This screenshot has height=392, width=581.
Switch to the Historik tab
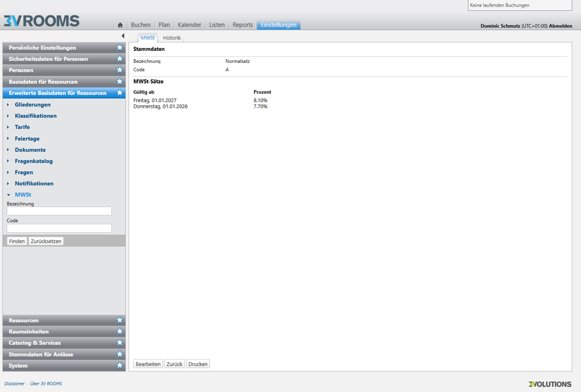point(172,38)
